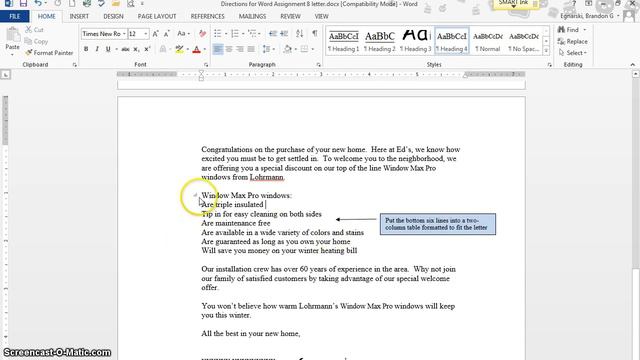Click the Replace button
This screenshot has width=640, height=360.
point(573,41)
